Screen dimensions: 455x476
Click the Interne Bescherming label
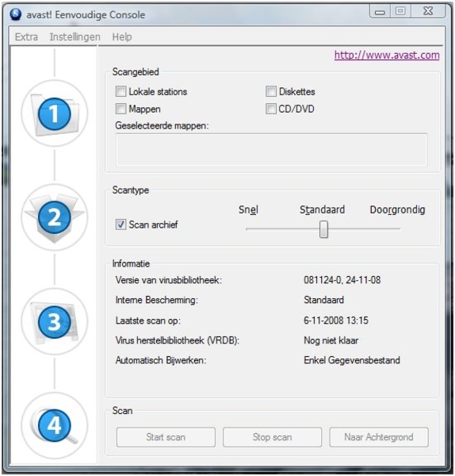[157, 300]
